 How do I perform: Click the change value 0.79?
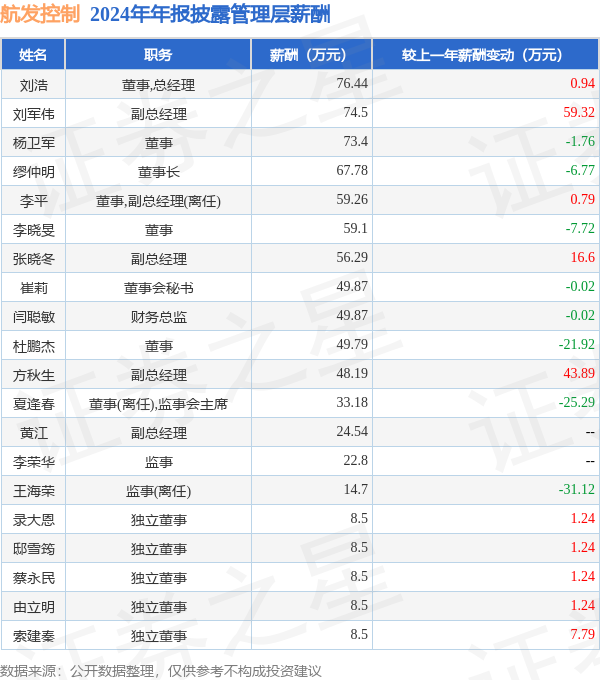[583, 199]
